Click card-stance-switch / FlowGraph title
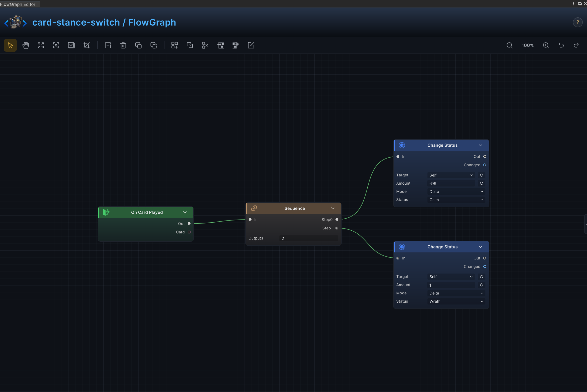The height and width of the screenshot is (392, 587). (x=104, y=23)
